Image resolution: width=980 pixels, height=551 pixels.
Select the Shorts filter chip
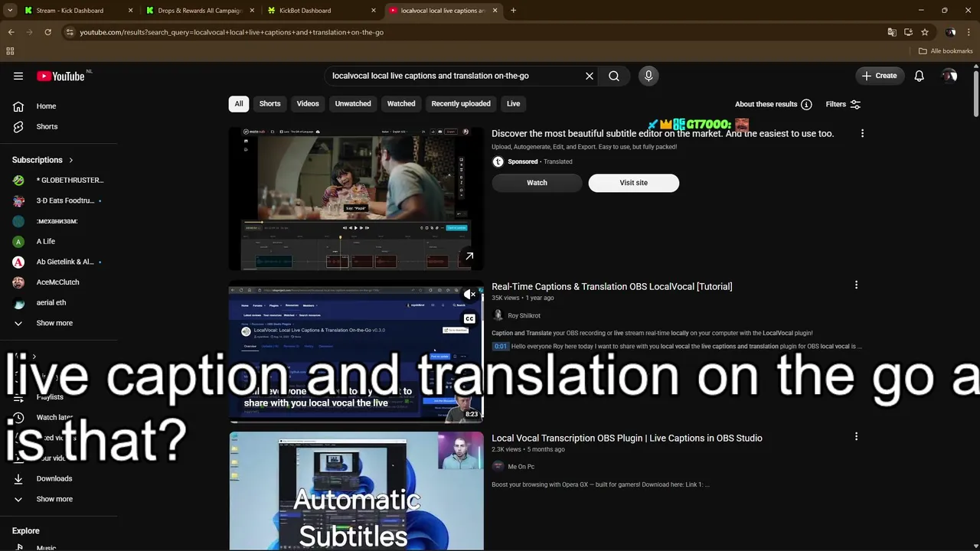269,104
